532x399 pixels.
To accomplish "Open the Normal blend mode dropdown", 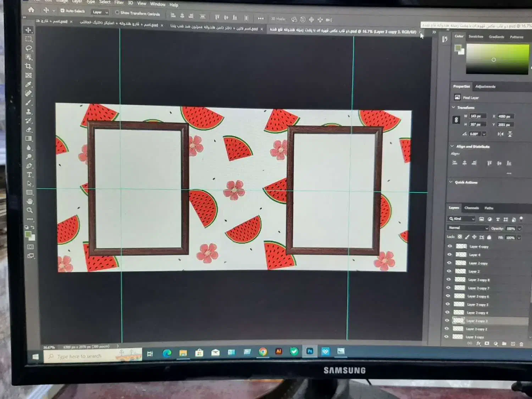I will pyautogui.click(x=467, y=228).
